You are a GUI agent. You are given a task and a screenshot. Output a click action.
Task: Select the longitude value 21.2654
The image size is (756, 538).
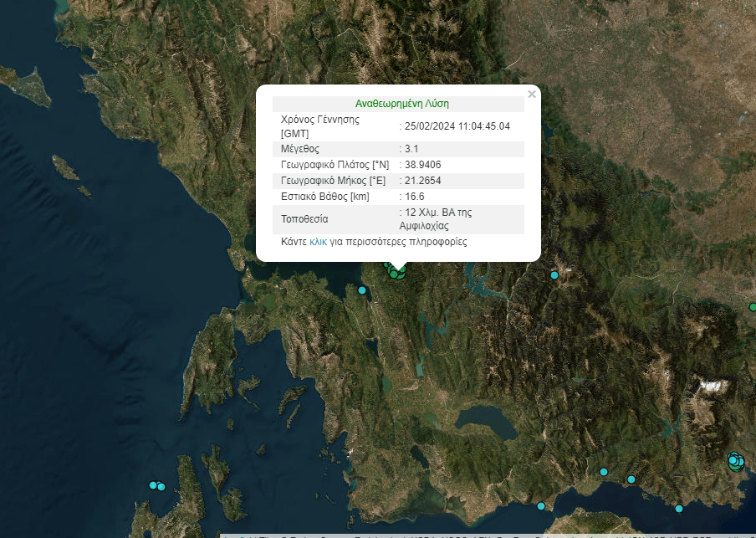pos(423,181)
